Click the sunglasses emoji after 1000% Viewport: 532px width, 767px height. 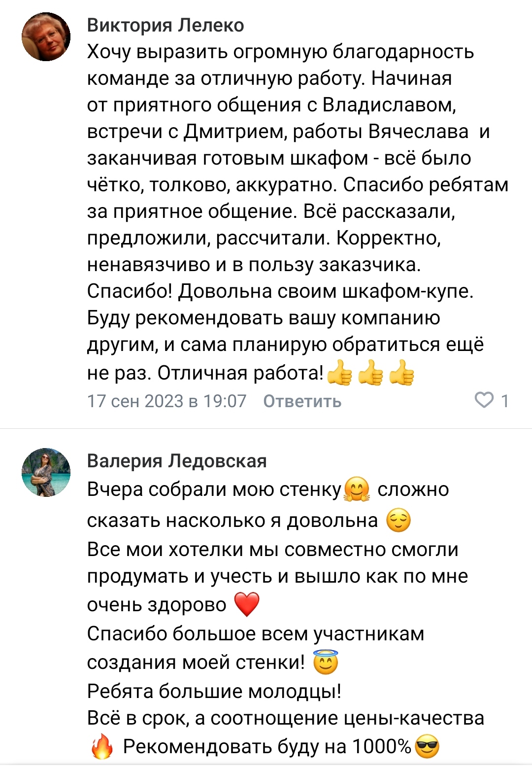427,747
